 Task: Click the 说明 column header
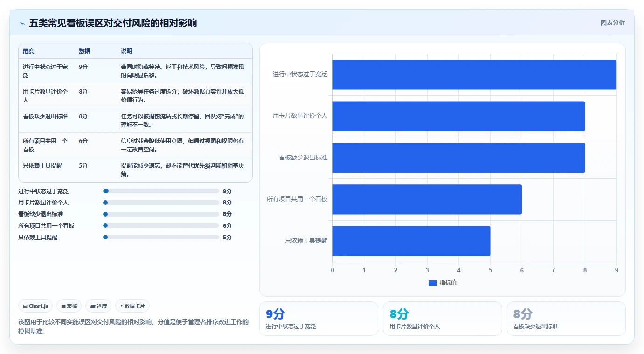(126, 51)
